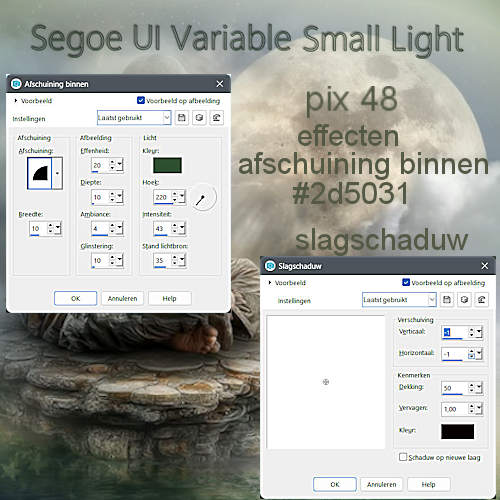The height and width of the screenshot is (500, 500).
Task: Click Annuleren in Slagschaduw dialog
Action: click(x=382, y=484)
